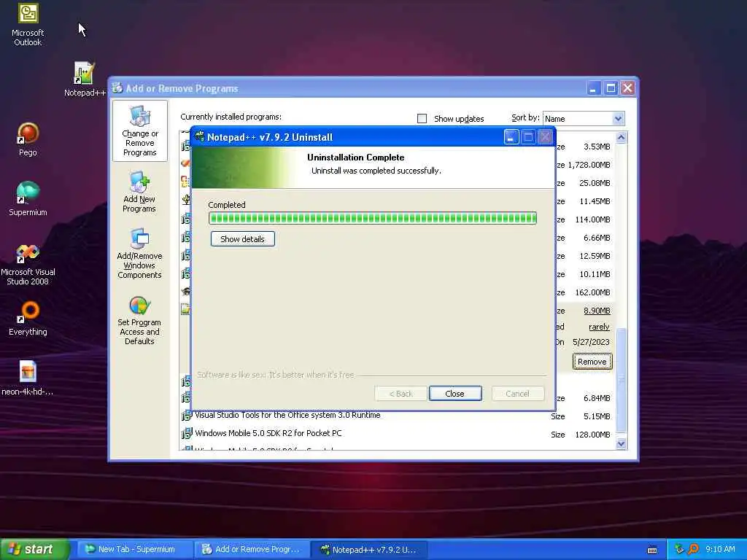
Task: Open the Microsoft Outlook desktop icon
Action: click(28, 24)
